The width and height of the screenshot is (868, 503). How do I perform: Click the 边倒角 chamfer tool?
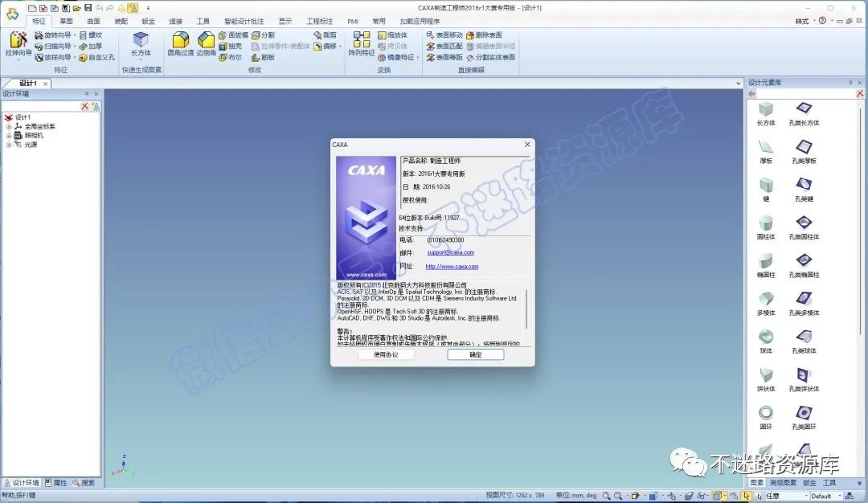coord(206,43)
